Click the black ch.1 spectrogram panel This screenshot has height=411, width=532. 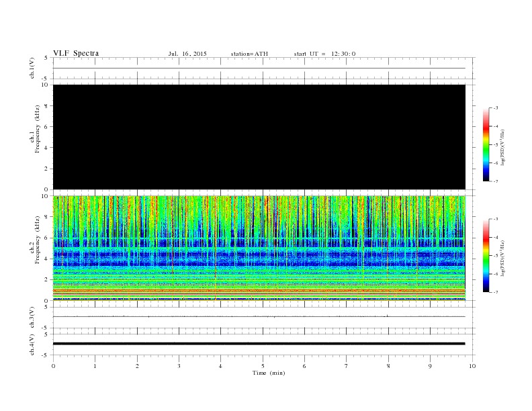(259, 137)
